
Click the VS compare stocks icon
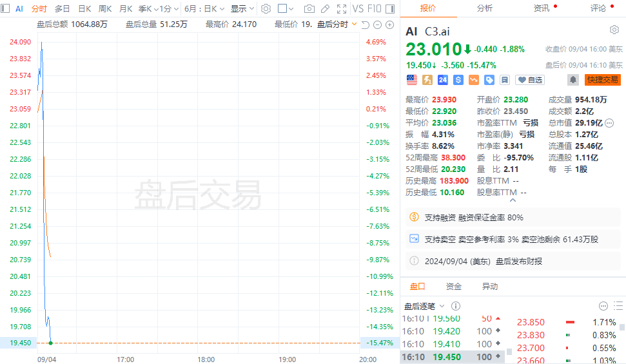[x=357, y=8]
